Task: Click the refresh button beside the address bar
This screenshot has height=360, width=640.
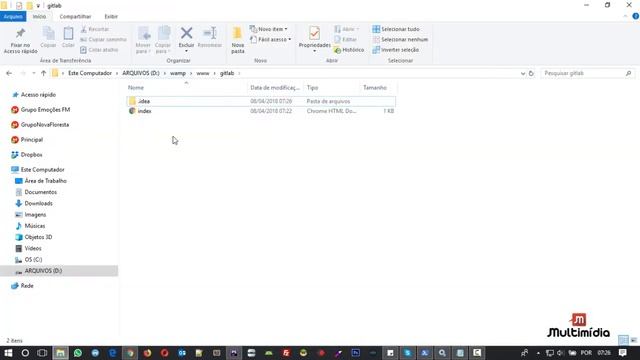Action: pos(531,73)
